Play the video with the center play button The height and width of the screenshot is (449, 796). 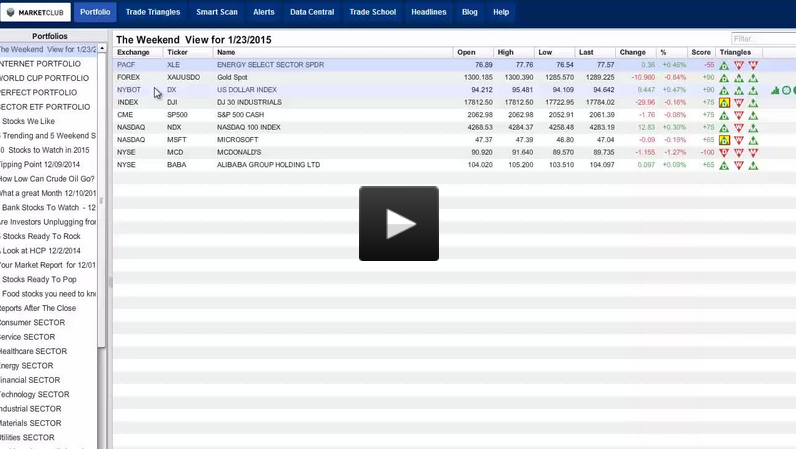pyautogui.click(x=398, y=223)
